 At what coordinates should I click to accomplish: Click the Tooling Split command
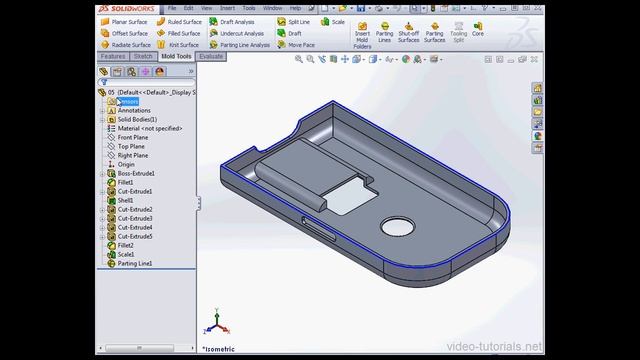coord(458,32)
